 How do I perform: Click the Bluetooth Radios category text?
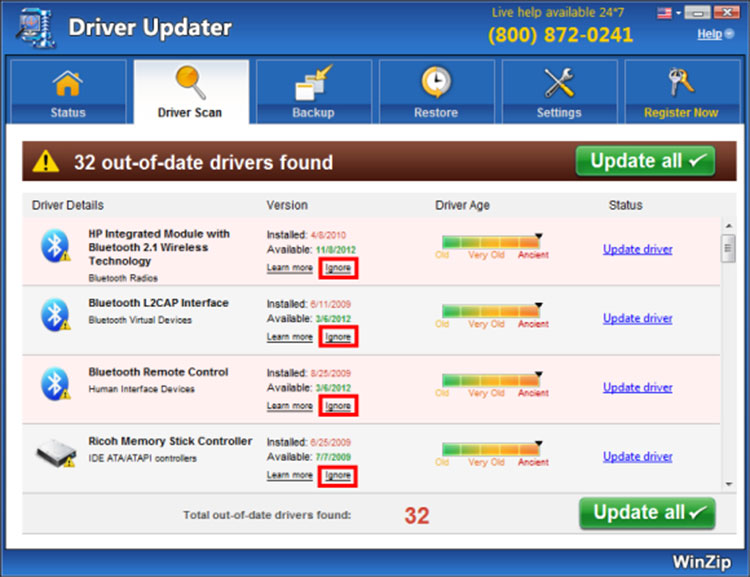tap(123, 278)
